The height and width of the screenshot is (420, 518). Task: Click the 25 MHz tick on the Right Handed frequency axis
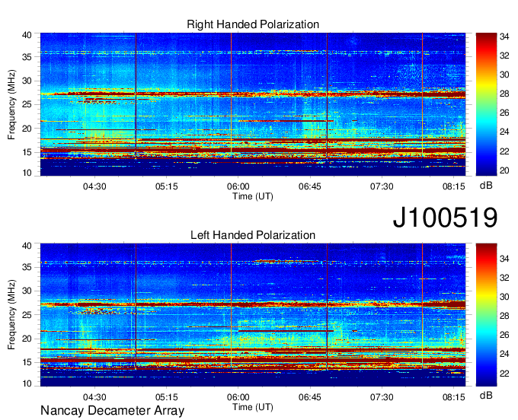(27, 104)
